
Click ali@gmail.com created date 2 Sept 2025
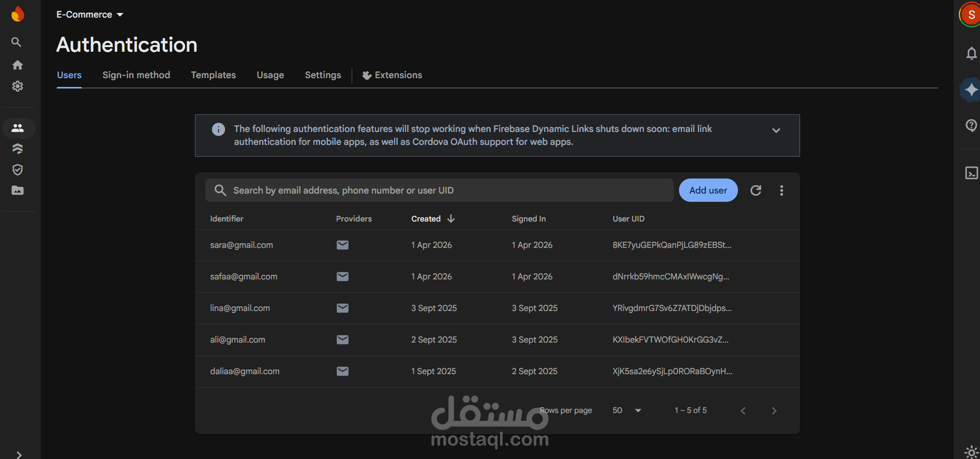coord(434,339)
